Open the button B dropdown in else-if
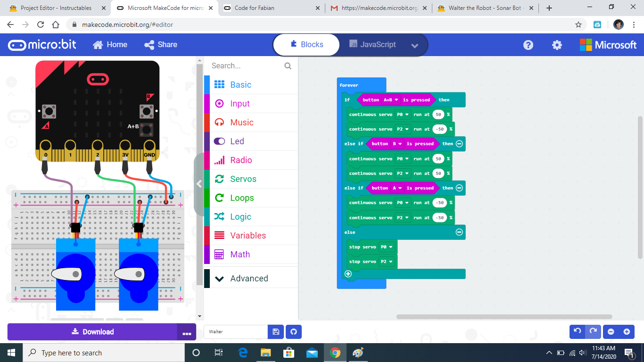The height and width of the screenshot is (362, 644). [x=398, y=144]
